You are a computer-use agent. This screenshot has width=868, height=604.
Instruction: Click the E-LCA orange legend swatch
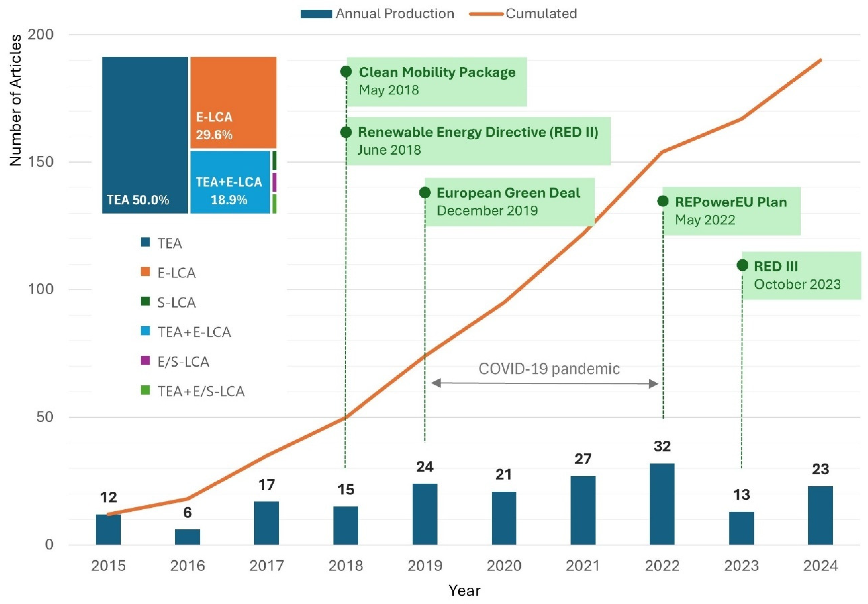[145, 272]
